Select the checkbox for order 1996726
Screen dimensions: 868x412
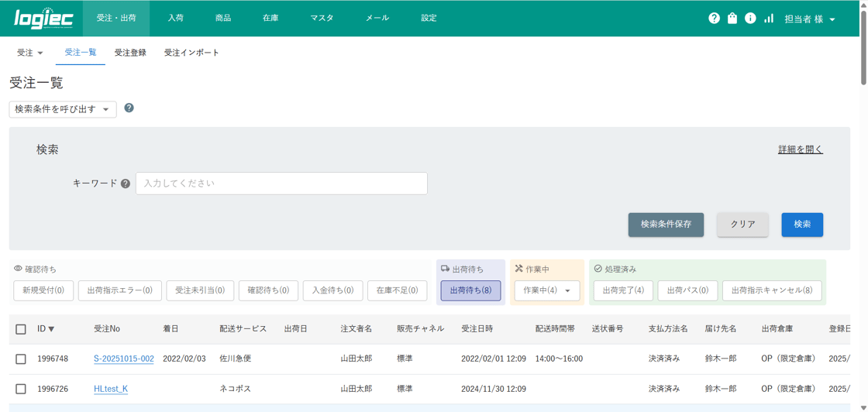pos(21,389)
